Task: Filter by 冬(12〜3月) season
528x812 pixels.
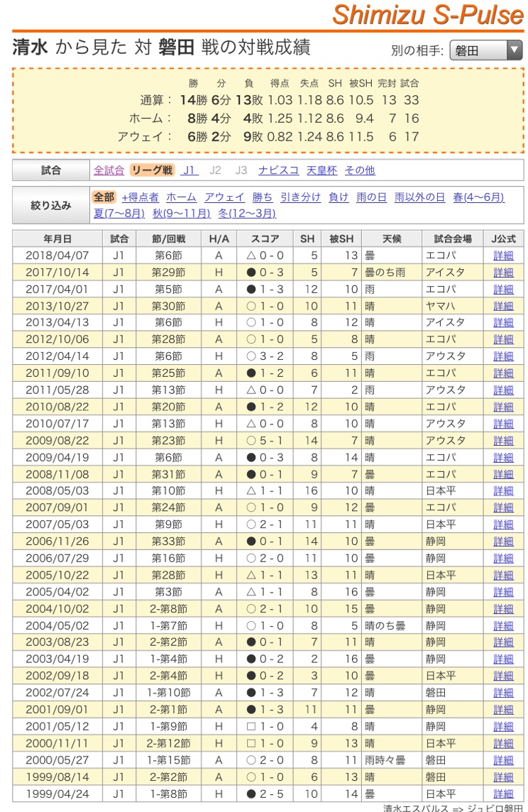Action: click(248, 213)
